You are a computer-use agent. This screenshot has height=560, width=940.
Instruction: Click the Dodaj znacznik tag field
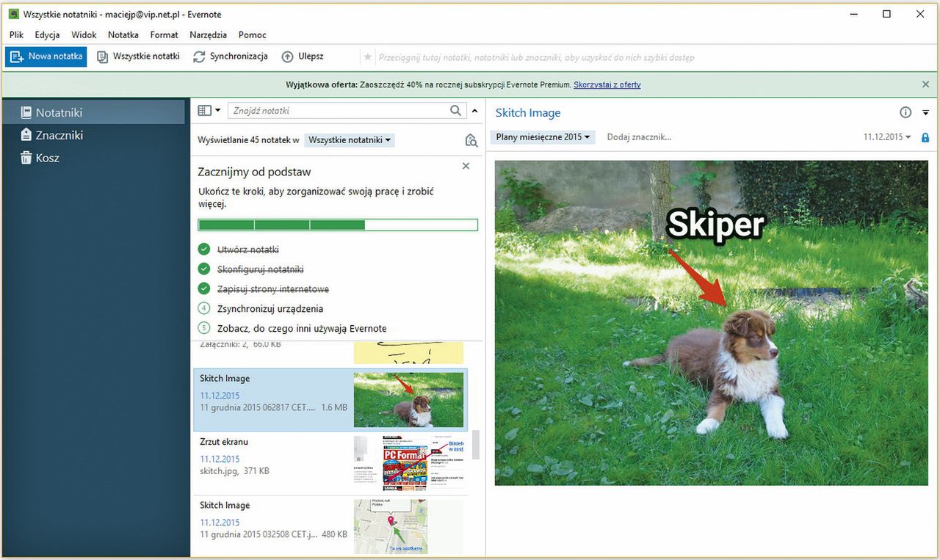click(639, 137)
